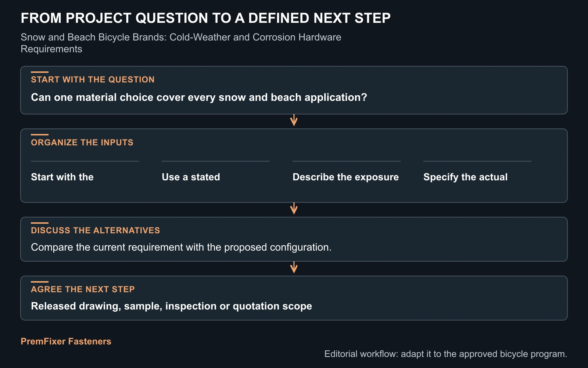Image resolution: width=588 pixels, height=368 pixels.
Task: Select the 'Editorial workflow' footer note
Action: click(446, 354)
